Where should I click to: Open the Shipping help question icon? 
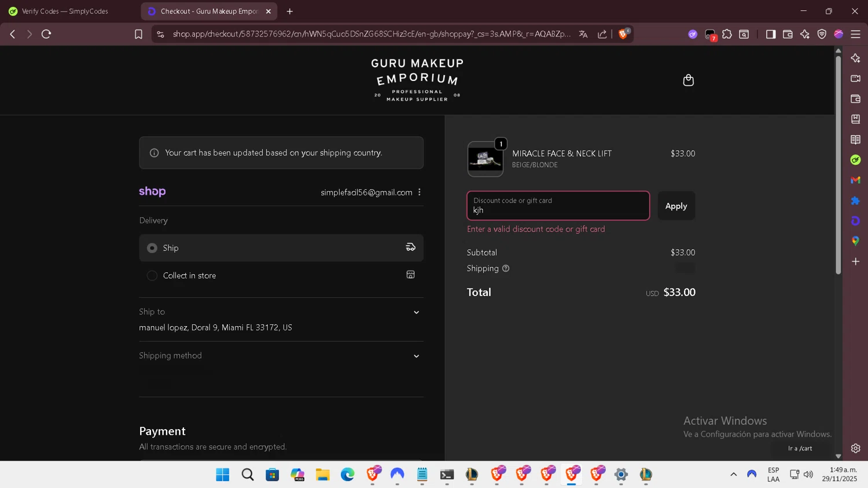506,268
